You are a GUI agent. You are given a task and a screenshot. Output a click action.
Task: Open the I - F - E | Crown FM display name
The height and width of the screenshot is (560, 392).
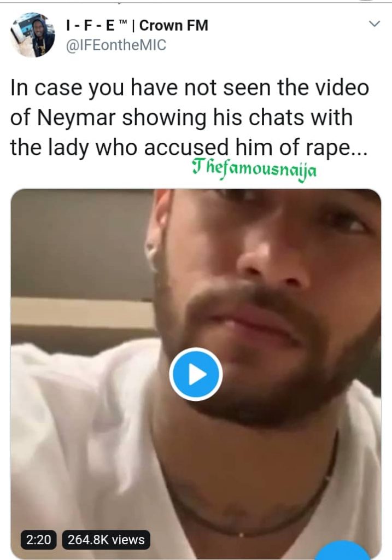coord(137,25)
